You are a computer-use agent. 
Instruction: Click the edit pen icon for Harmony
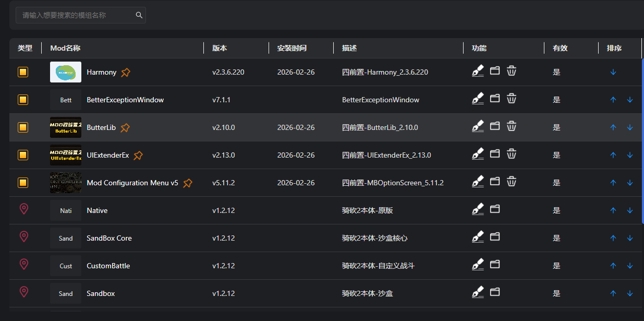pos(478,72)
